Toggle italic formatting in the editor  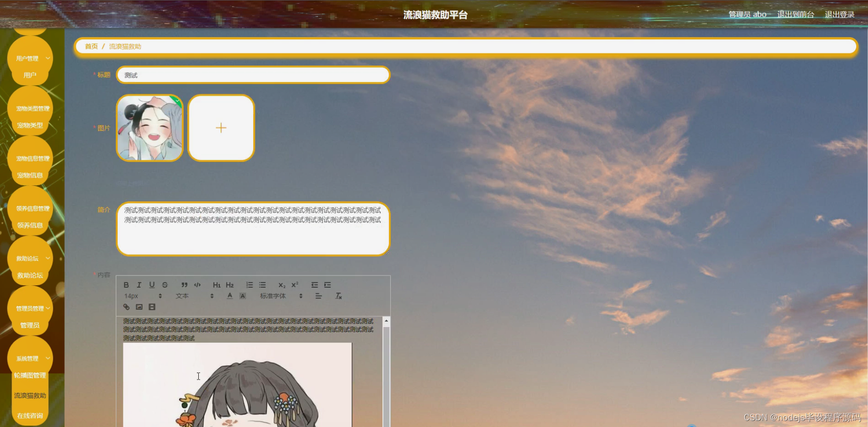tap(139, 285)
